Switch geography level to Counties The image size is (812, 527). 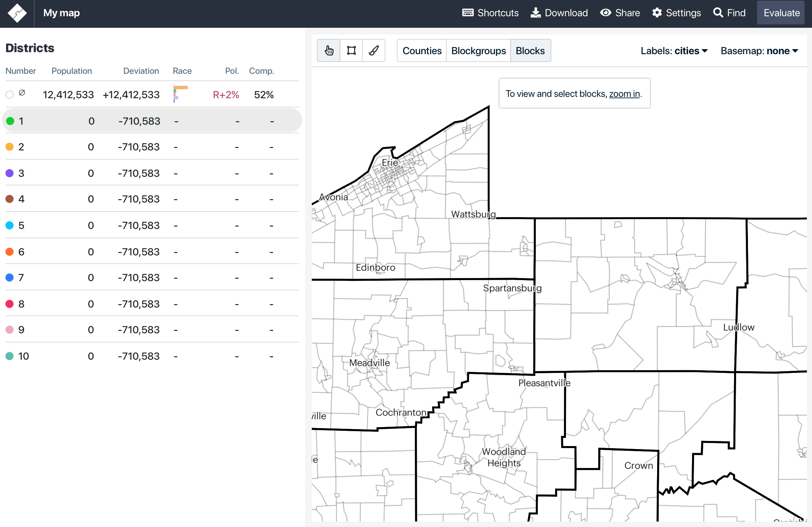coord(422,50)
